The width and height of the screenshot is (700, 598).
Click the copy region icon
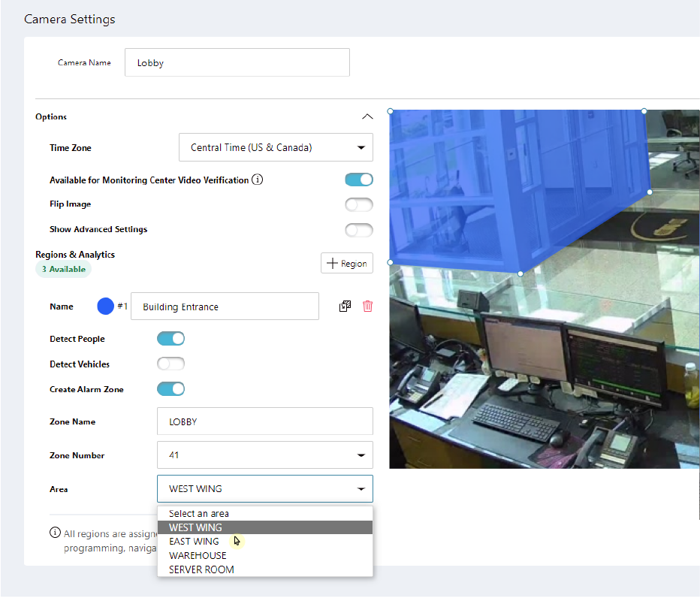coord(345,306)
